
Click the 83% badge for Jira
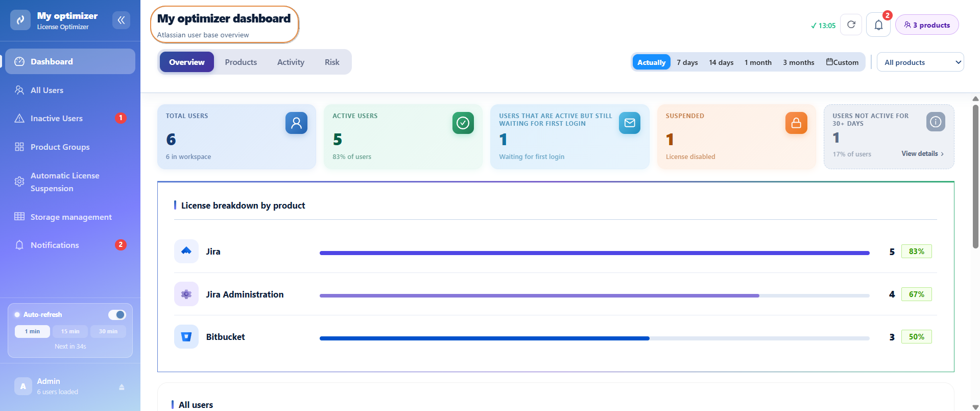click(x=917, y=251)
